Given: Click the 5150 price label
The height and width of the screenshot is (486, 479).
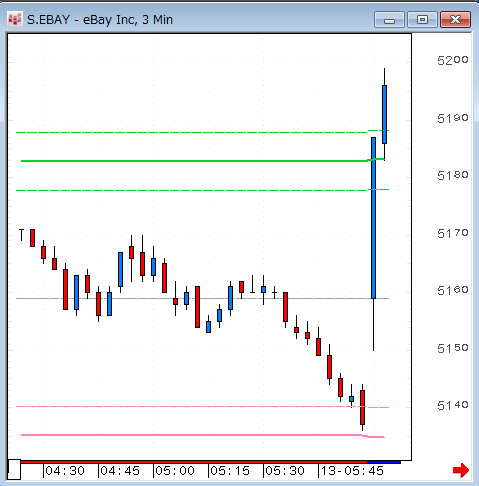Looking at the screenshot, I should click(x=453, y=348).
